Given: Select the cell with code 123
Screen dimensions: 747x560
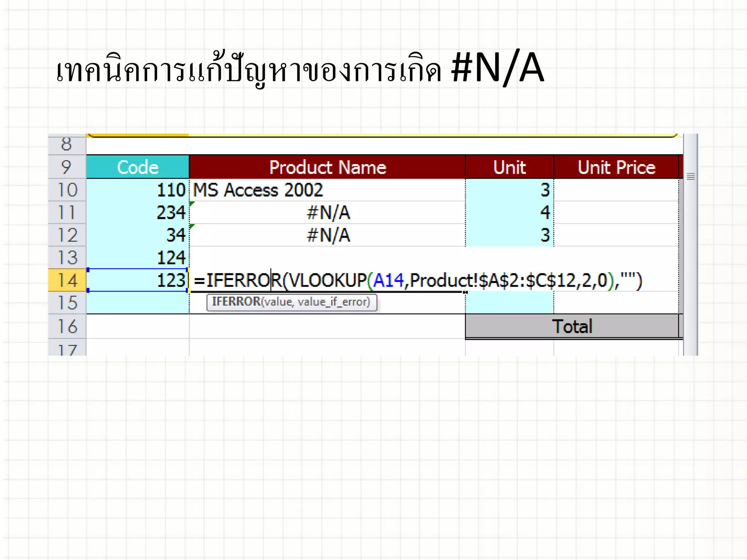Looking at the screenshot, I should click(x=138, y=280).
